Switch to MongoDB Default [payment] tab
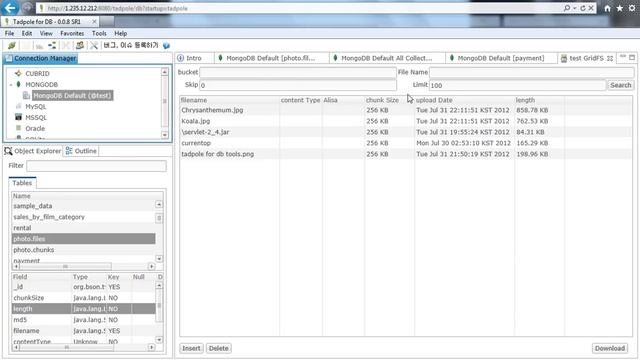This screenshot has width=640, height=360. click(501, 58)
